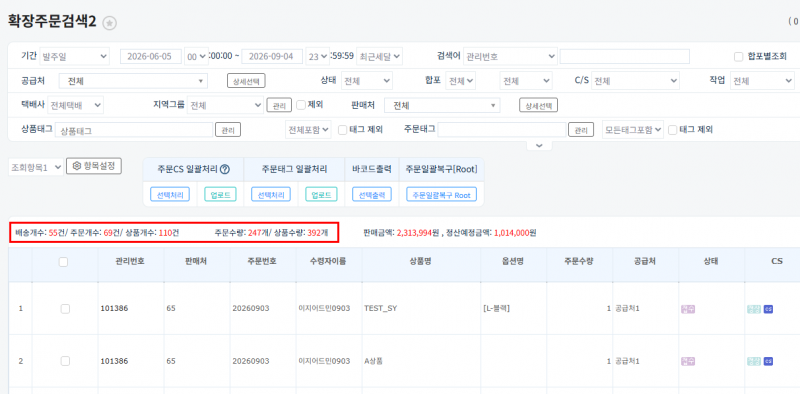800x394 pixels.
Task: Click the 수령자이름 column header
Action: click(328, 261)
